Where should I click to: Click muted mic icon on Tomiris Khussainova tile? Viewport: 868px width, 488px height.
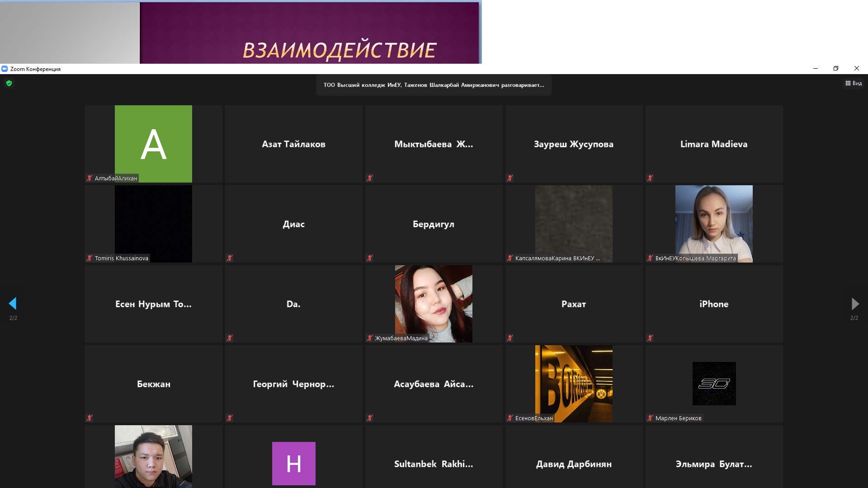[x=90, y=258]
